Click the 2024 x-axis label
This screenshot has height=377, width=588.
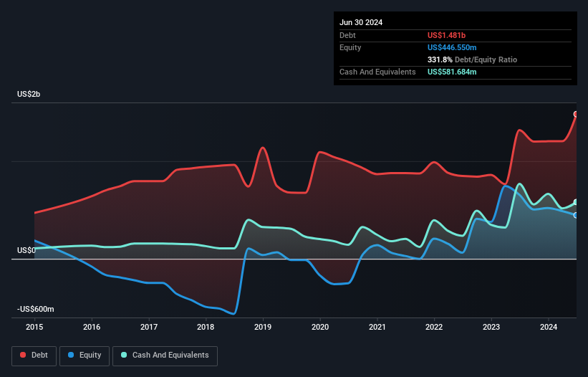[549, 327]
